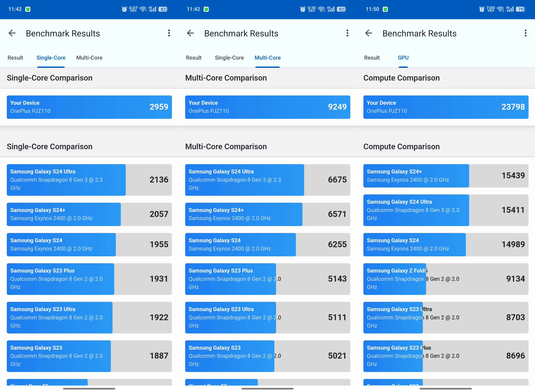
Task: Tap Your Device card scoring 9249
Action: (268, 107)
